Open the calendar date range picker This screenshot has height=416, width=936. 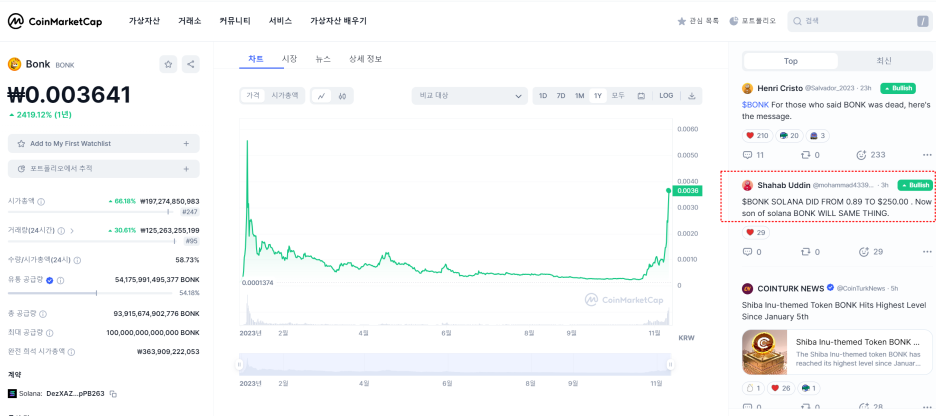(641, 95)
